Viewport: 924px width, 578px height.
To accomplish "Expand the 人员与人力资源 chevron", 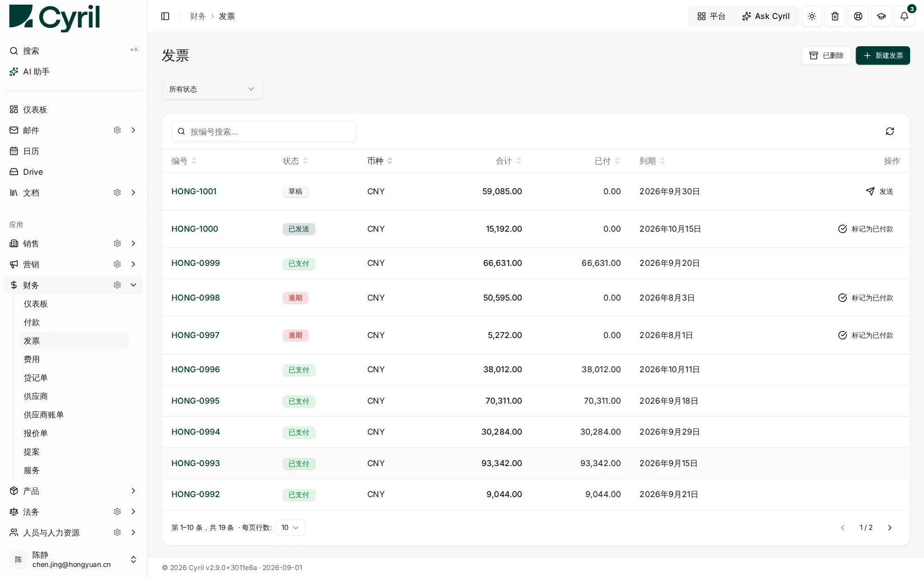I will pos(134,533).
